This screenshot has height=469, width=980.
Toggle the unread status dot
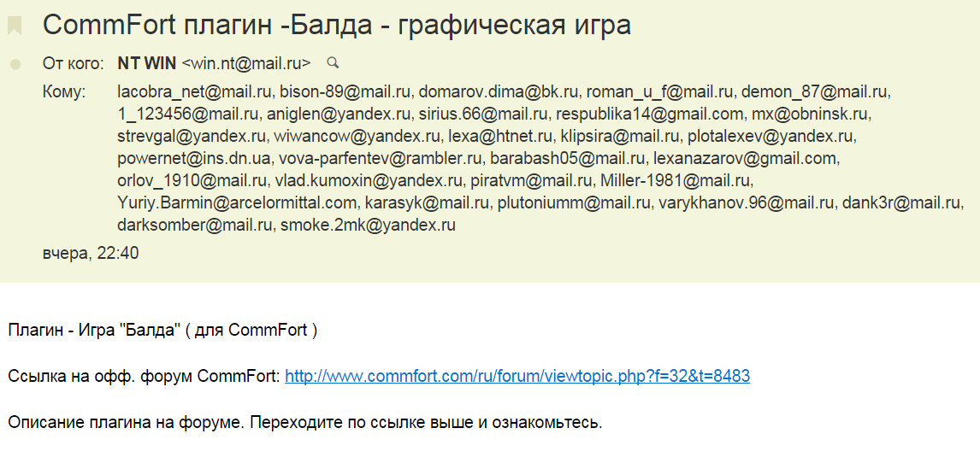(x=15, y=64)
